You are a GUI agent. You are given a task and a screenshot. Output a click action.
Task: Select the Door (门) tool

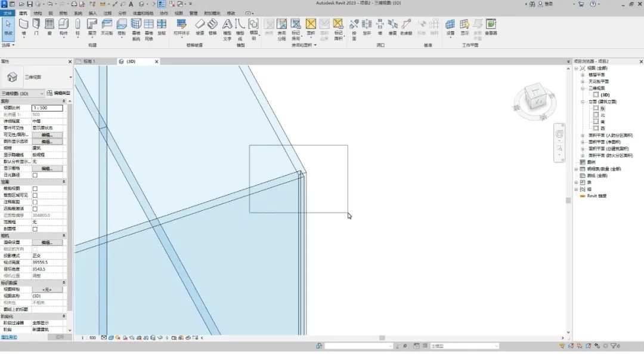coord(36,27)
